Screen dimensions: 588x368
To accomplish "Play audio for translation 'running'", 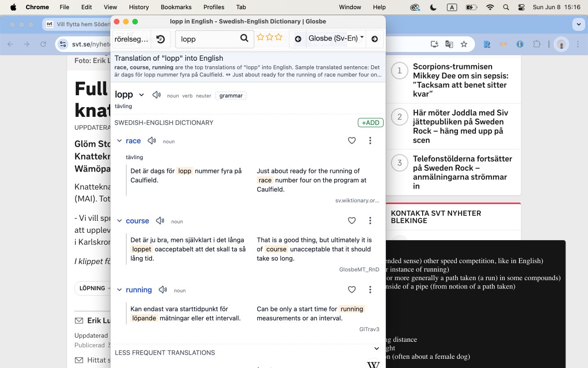I will pyautogui.click(x=163, y=290).
